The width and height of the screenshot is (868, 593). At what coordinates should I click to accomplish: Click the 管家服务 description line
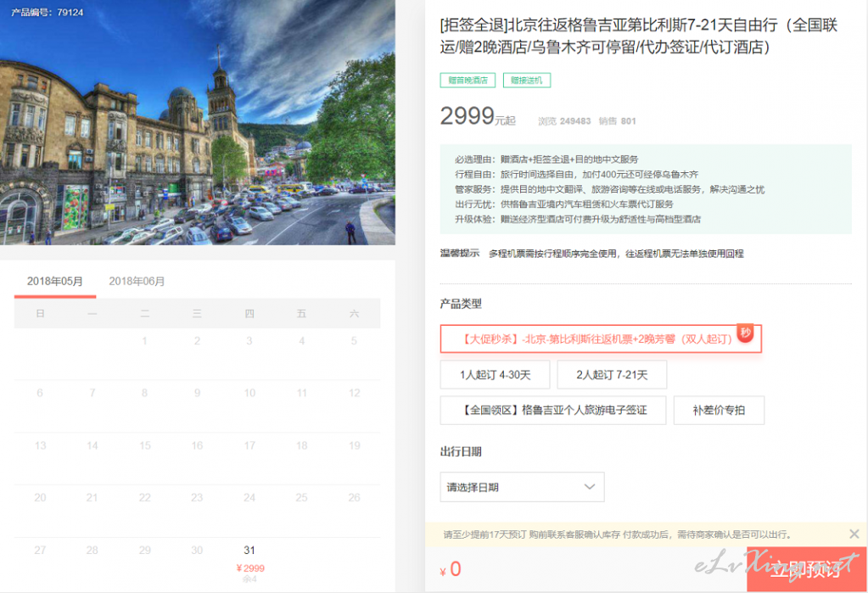609,189
